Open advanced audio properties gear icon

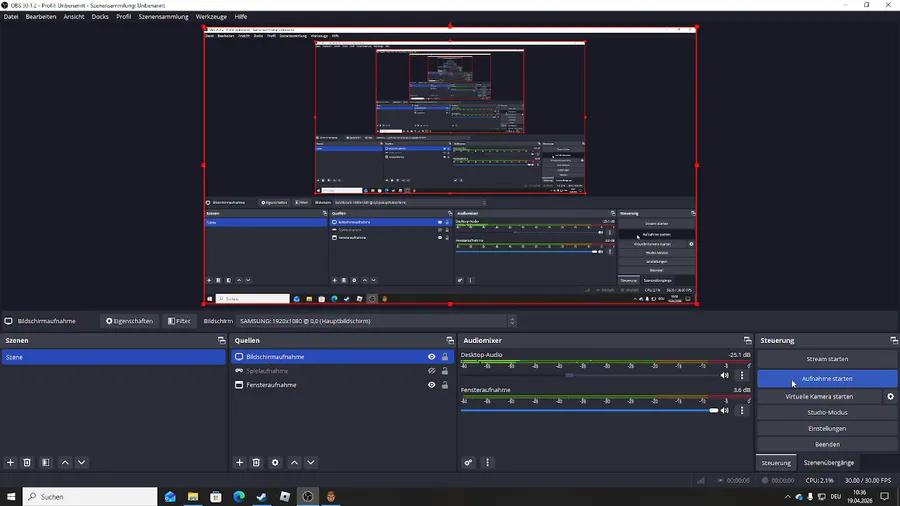468,462
